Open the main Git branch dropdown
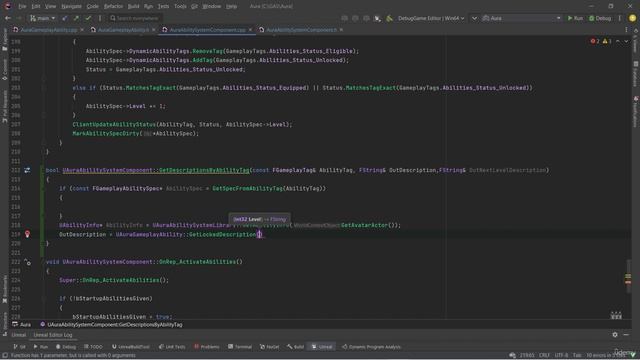This screenshot has height=360, width=640. pos(42,18)
